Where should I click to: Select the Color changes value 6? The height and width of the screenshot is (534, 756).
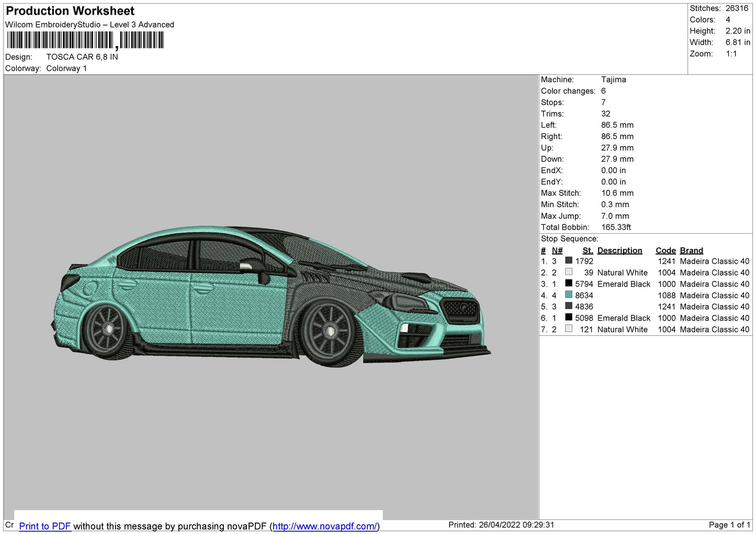(x=603, y=91)
